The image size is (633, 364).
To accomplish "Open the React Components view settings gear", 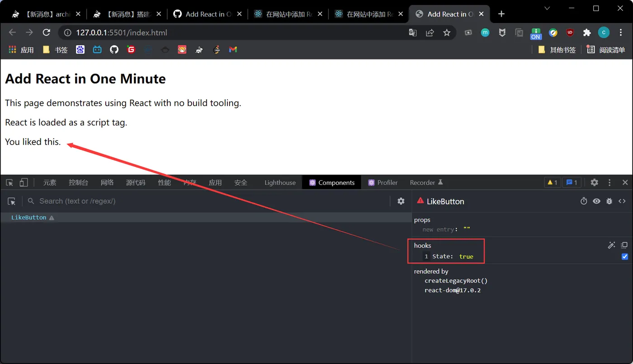I will click(x=401, y=201).
